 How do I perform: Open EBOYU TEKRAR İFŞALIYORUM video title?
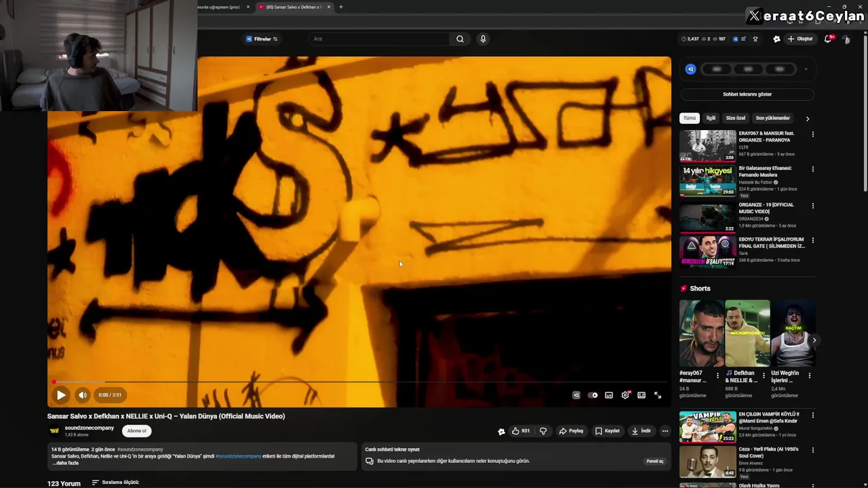coord(772,243)
